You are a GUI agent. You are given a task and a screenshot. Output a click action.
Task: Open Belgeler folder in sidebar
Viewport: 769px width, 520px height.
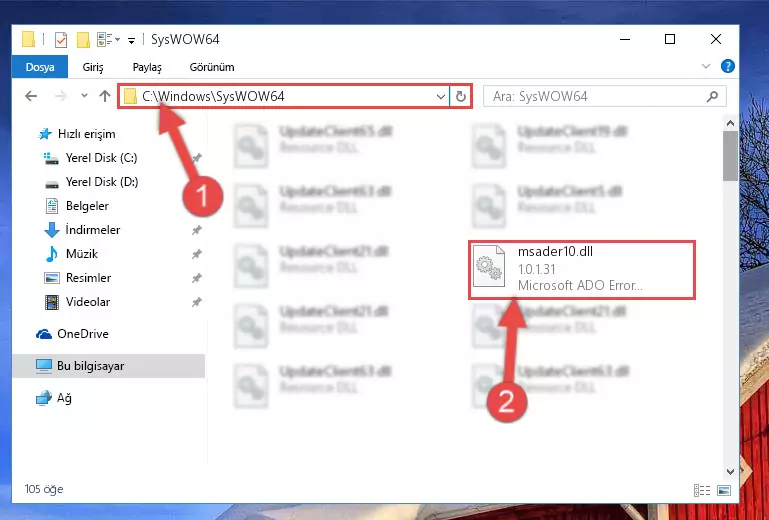pyautogui.click(x=77, y=206)
